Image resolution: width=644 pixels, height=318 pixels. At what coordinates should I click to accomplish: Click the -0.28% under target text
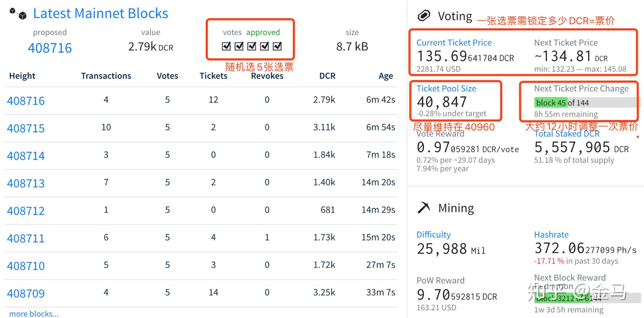pos(451,114)
